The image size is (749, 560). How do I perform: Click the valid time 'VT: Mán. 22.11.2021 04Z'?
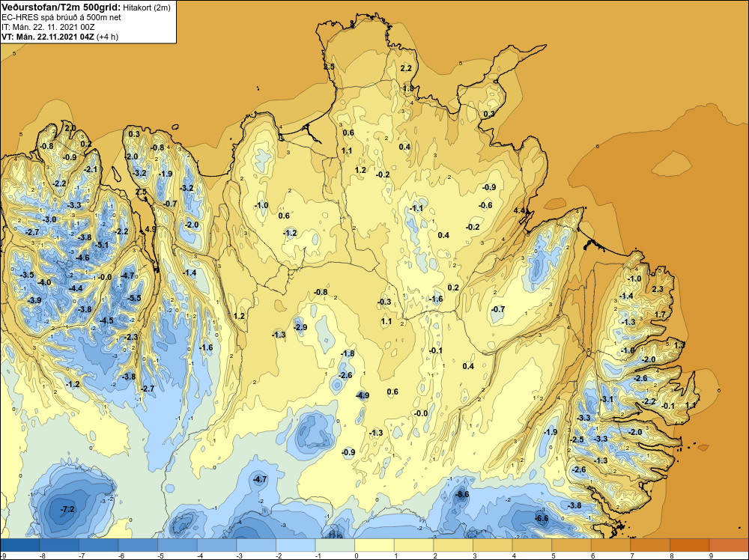pos(48,37)
